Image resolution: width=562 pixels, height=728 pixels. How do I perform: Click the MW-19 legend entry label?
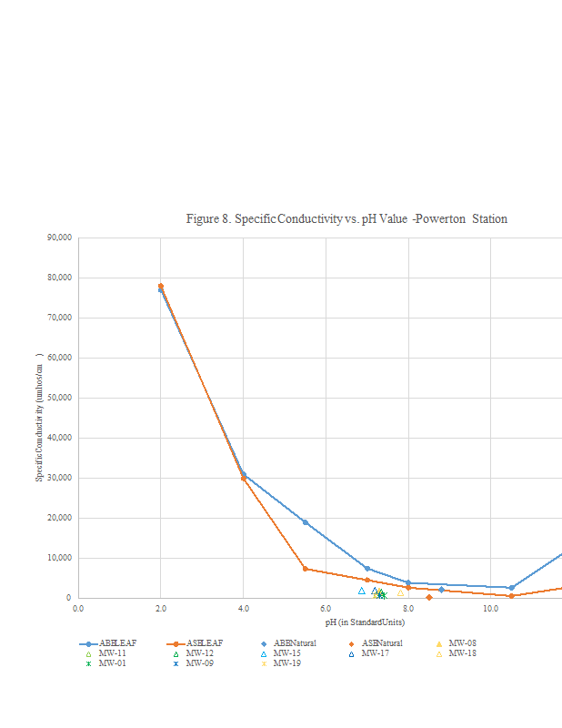[x=286, y=663]
